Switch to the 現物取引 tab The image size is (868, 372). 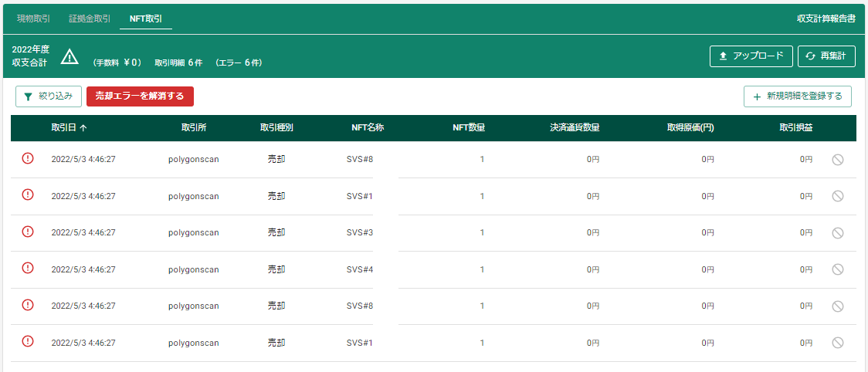(x=33, y=19)
